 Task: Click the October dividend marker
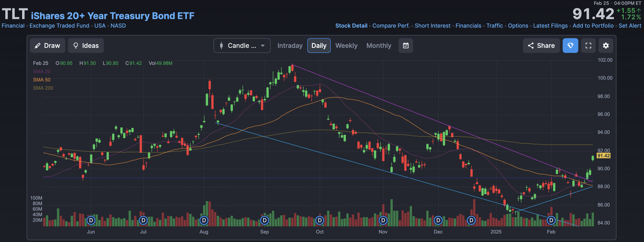[x=320, y=220]
